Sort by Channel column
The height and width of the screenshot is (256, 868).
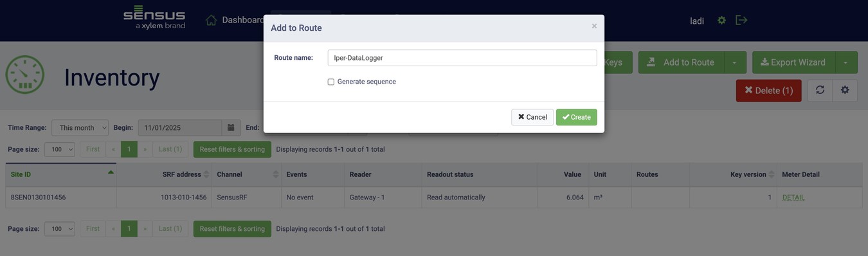(246, 174)
